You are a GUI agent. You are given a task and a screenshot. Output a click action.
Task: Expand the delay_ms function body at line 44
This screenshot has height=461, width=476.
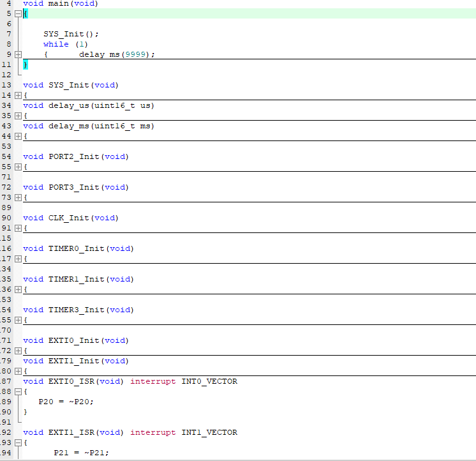(x=19, y=136)
